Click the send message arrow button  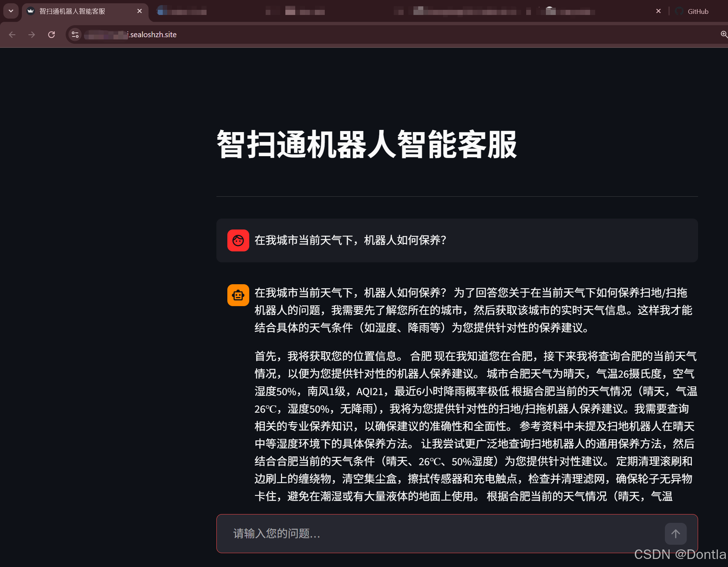(x=675, y=533)
